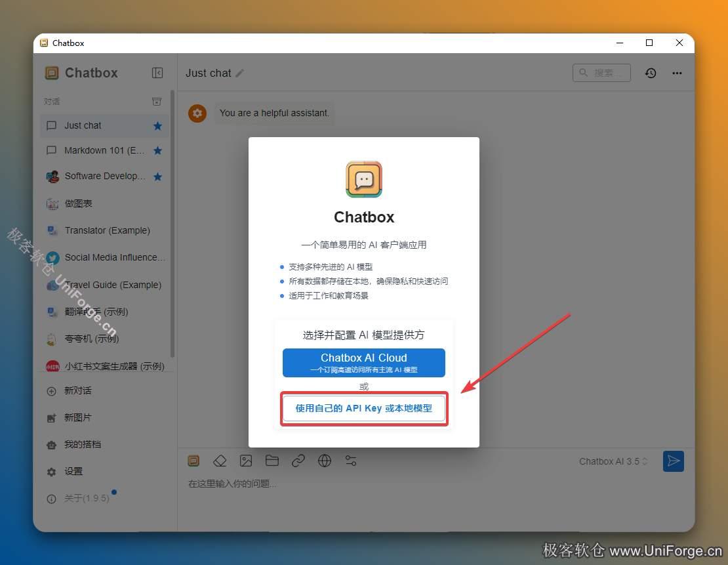Click the 搜索 search field
Screen dimensions: 728x565
point(601,73)
